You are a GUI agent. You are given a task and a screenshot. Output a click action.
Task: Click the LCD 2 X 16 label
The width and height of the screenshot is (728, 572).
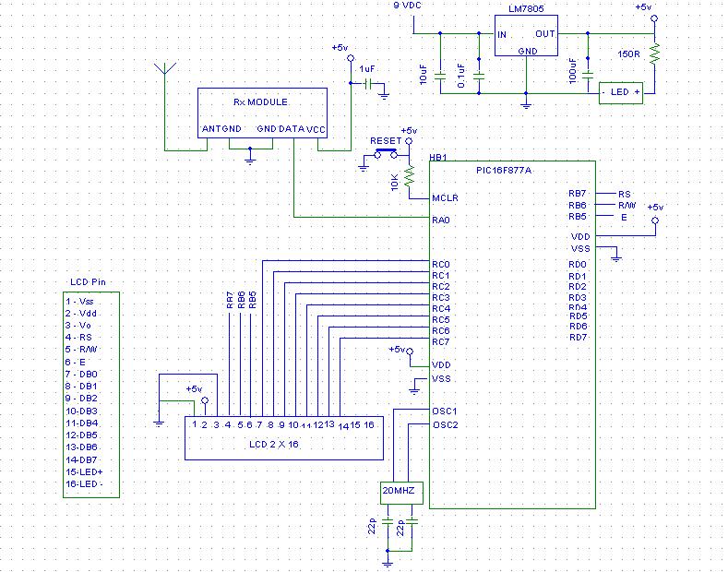(x=274, y=444)
